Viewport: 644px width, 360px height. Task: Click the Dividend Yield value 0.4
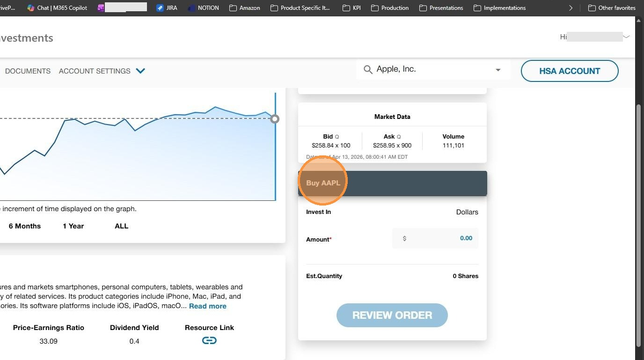134,341
